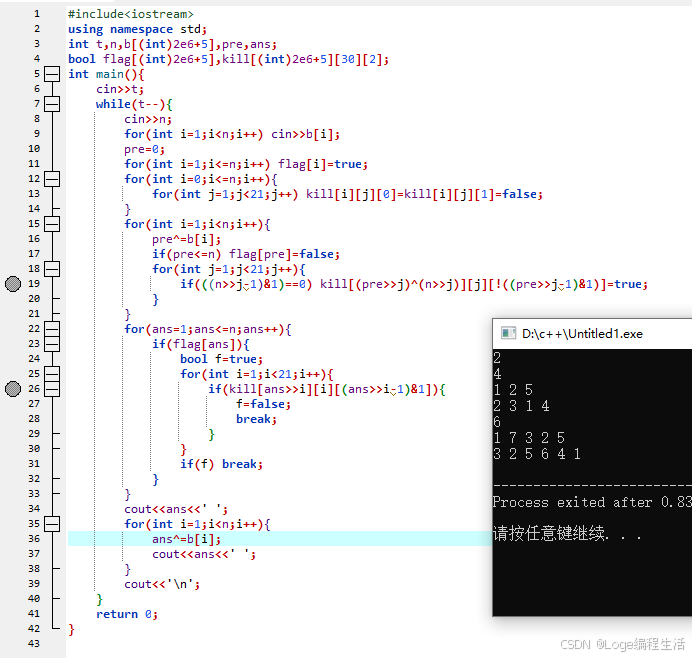
Task: Click the 'pre=0;' statement
Action: 144,149
